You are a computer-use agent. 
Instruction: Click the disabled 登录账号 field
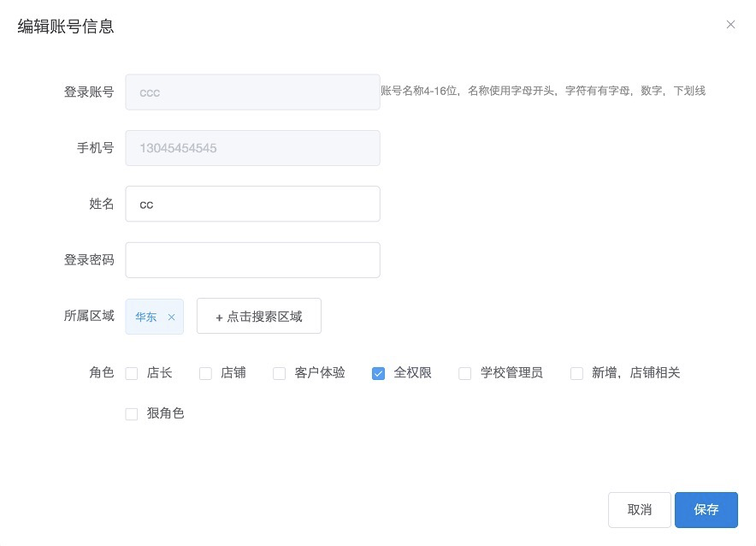pos(252,92)
